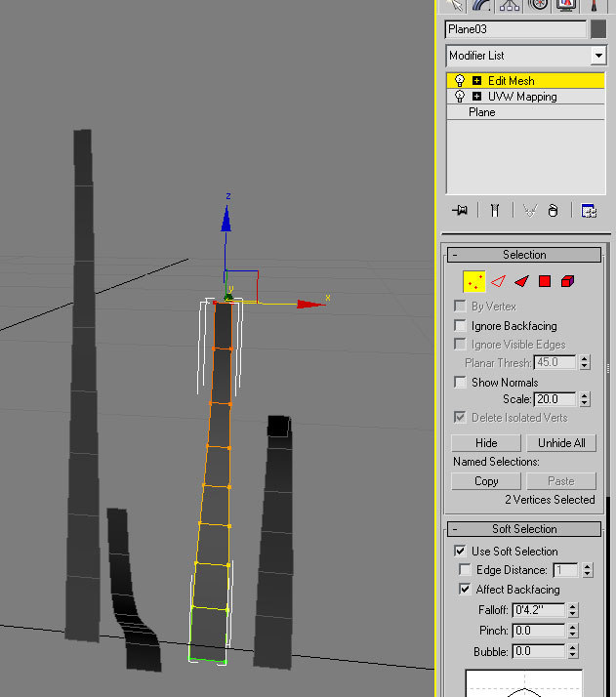Remove modifier from the stack icon
The image size is (616, 697).
553,210
